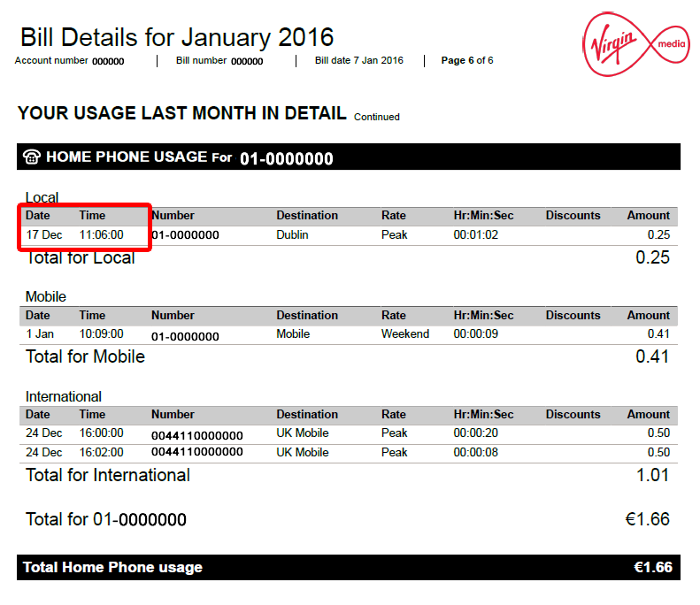Click 'Weekend' rate cell
Image resolution: width=700 pixels, height=605 pixels.
405,333
